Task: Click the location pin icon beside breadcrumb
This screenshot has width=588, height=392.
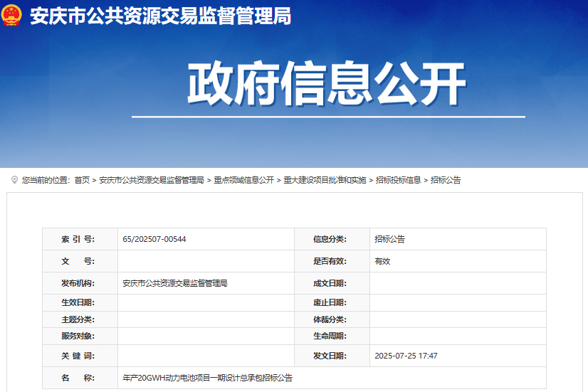Action: [x=14, y=180]
